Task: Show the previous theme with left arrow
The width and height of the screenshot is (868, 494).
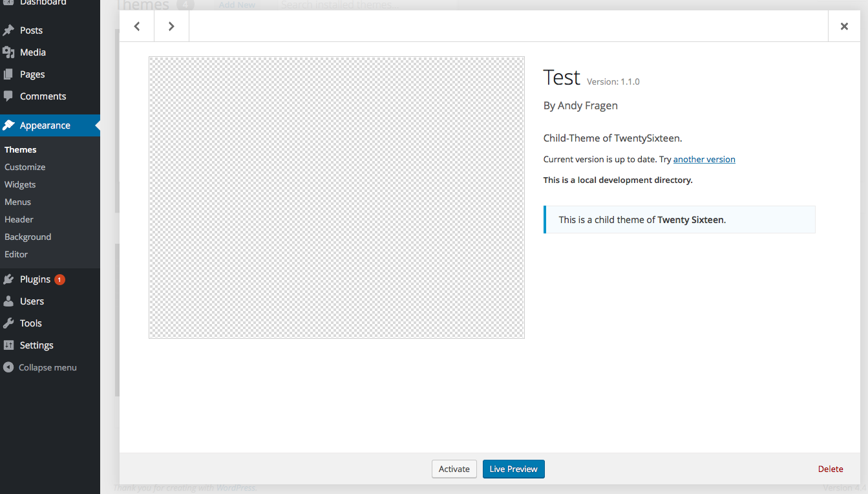Action: [137, 27]
